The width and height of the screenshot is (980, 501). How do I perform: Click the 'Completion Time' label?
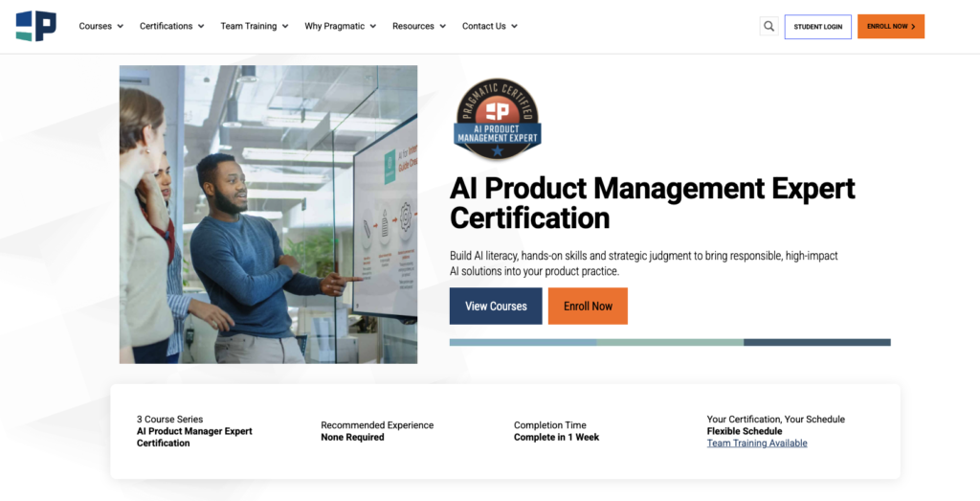click(x=550, y=424)
